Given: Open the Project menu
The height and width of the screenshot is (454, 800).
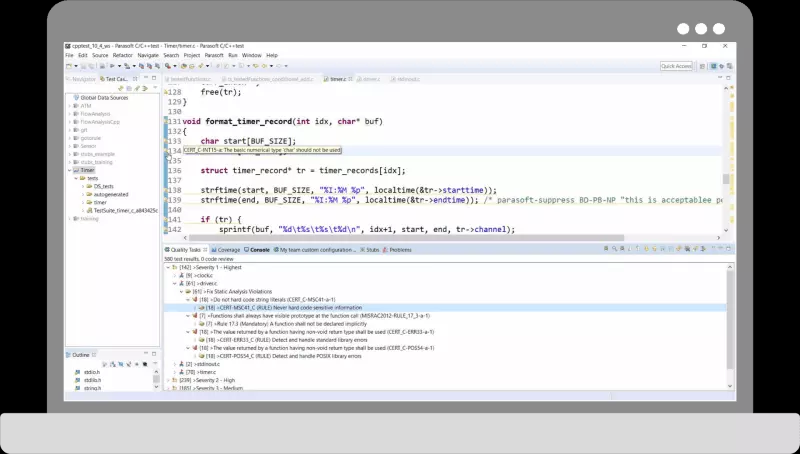Looking at the screenshot, I should coord(192,55).
